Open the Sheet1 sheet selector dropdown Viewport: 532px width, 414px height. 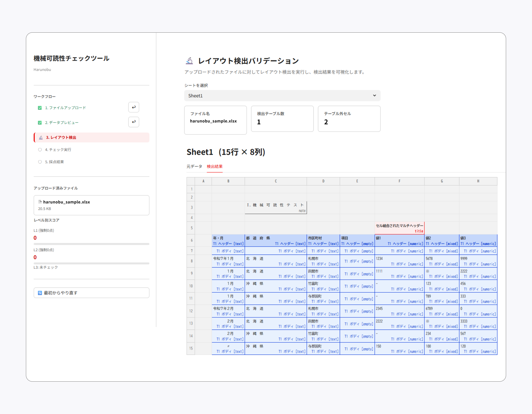[x=282, y=96]
